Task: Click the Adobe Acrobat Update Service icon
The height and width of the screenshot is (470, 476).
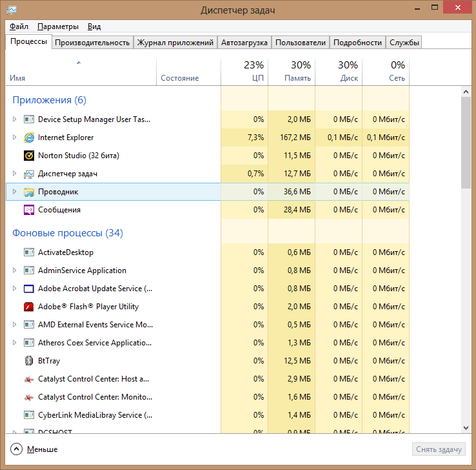Action: click(x=29, y=289)
